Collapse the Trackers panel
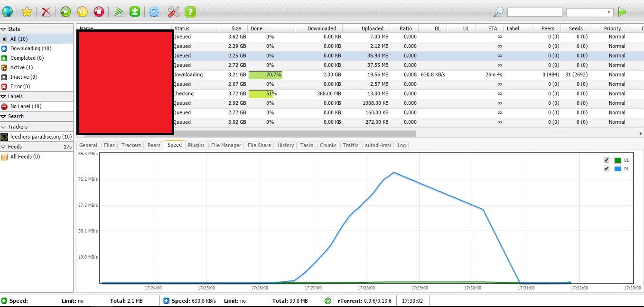The width and height of the screenshot is (644, 307). point(37,127)
